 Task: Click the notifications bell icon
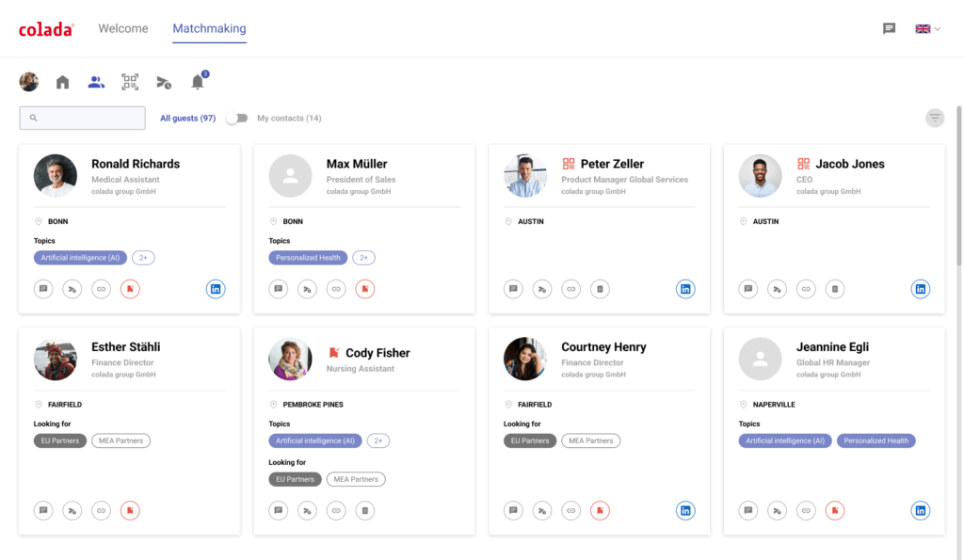198,82
